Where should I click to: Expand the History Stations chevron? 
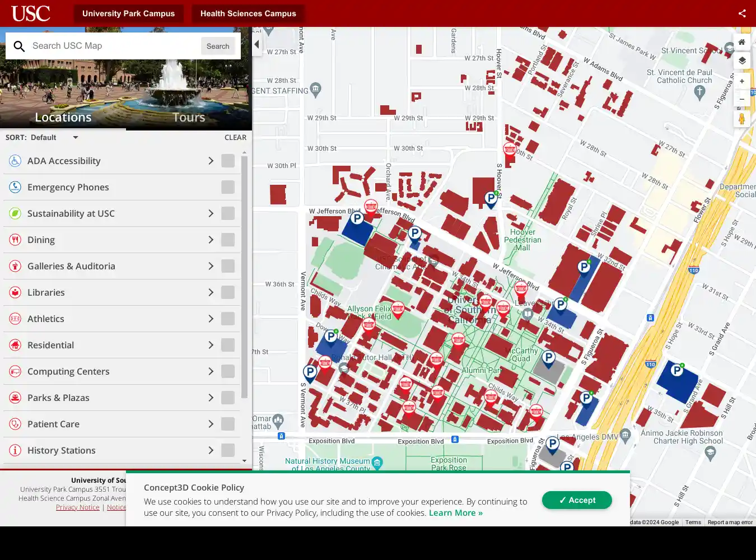[x=211, y=450]
